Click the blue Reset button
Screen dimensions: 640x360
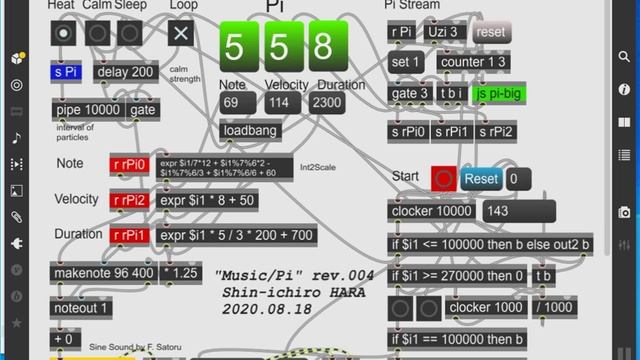pos(481,179)
